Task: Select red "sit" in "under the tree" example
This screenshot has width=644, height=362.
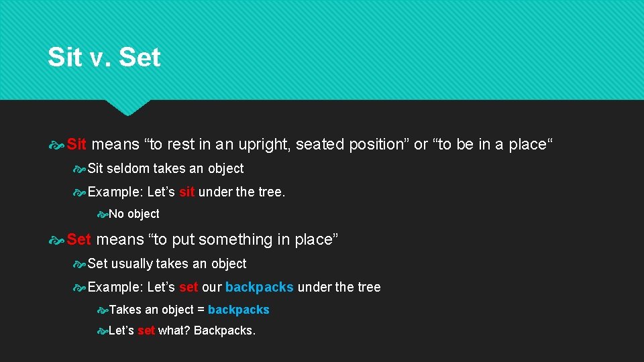Action: pos(186,192)
